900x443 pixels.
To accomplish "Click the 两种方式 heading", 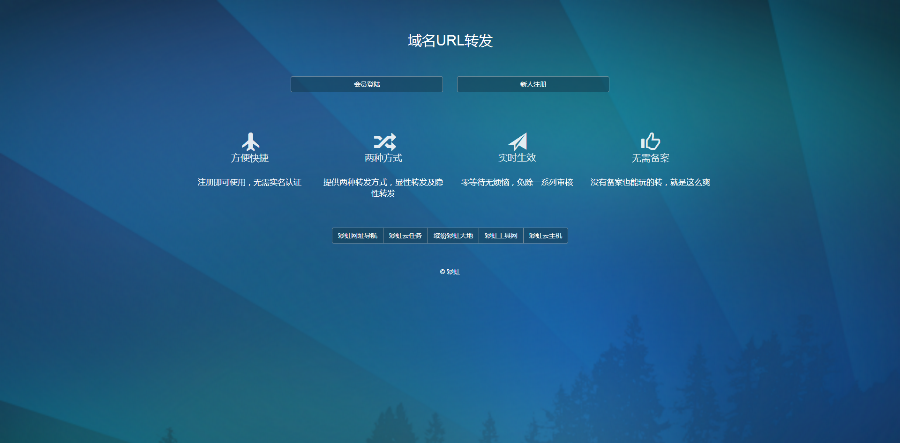I will coord(383,158).
